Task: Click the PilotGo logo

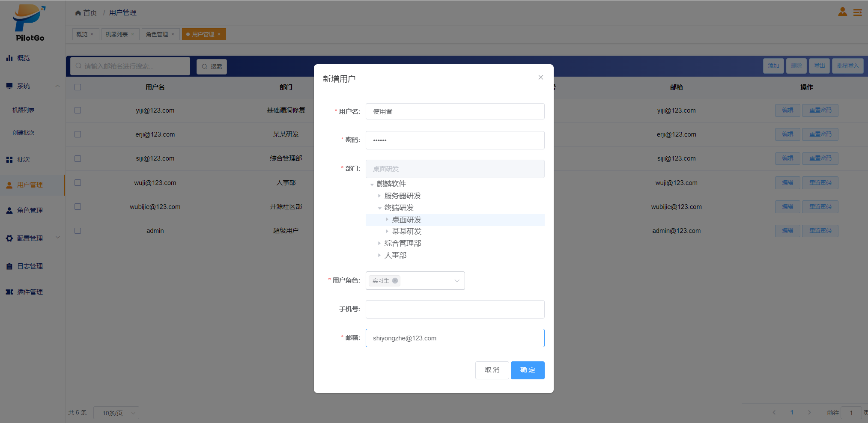Action: point(30,22)
